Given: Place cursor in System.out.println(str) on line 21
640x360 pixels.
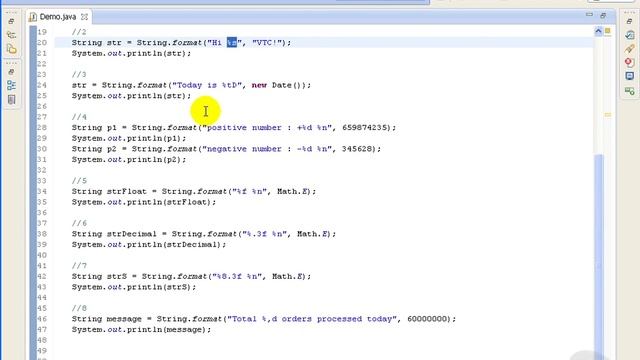Looking at the screenshot, I should point(131,53).
